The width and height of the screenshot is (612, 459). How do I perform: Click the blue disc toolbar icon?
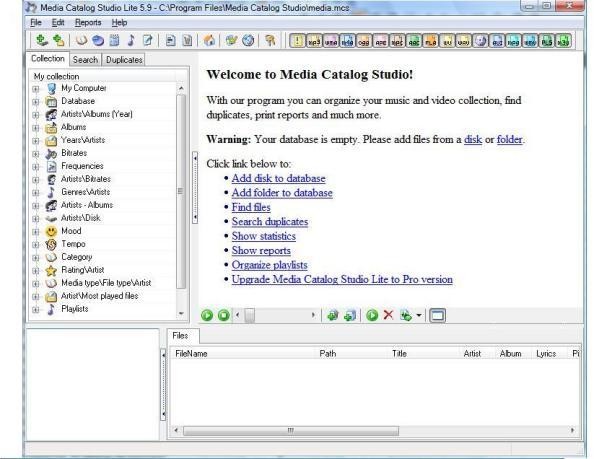point(98,40)
